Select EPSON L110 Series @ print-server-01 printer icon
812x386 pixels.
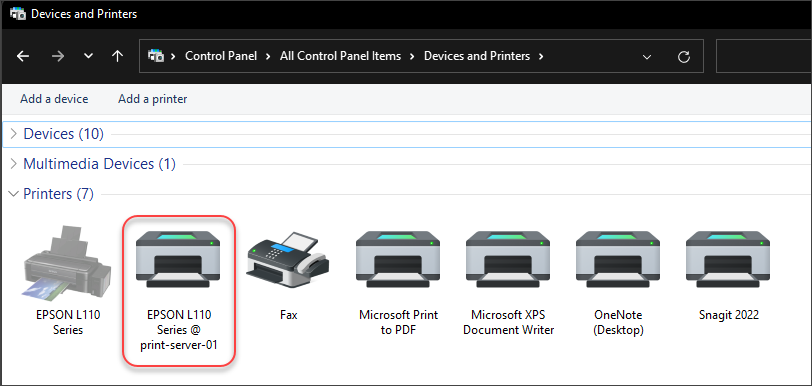[x=178, y=259]
